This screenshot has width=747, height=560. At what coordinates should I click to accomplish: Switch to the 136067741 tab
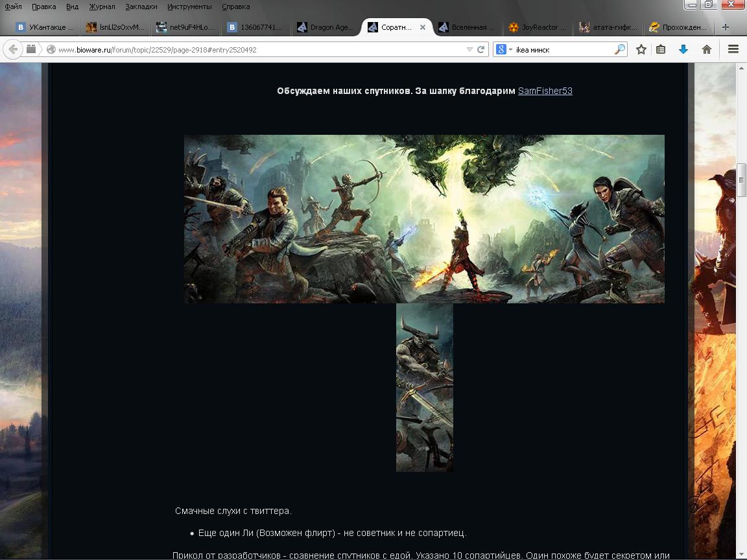point(257,27)
